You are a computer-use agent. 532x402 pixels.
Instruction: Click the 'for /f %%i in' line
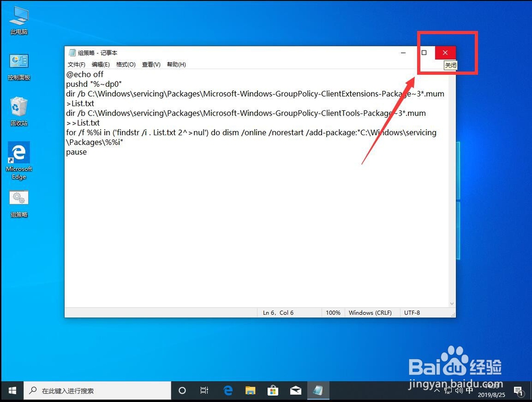pos(251,133)
